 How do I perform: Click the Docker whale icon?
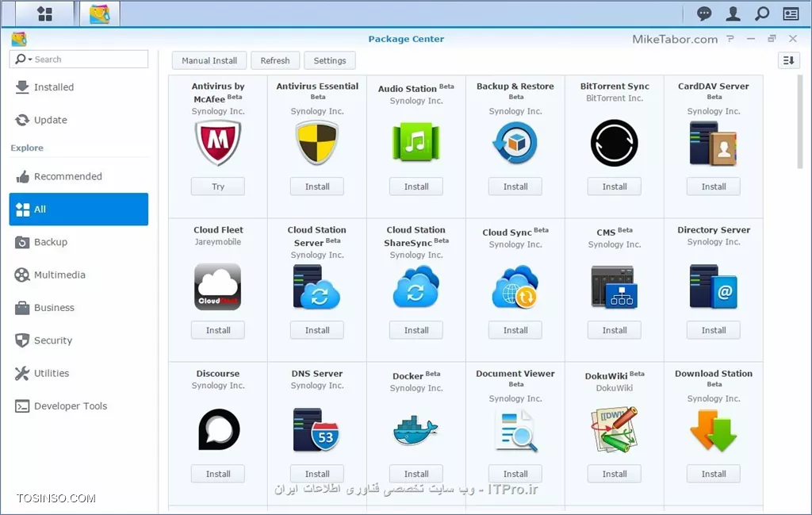tap(416, 430)
